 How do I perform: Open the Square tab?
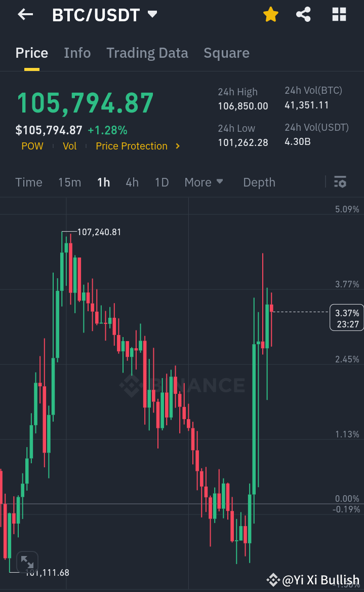226,53
